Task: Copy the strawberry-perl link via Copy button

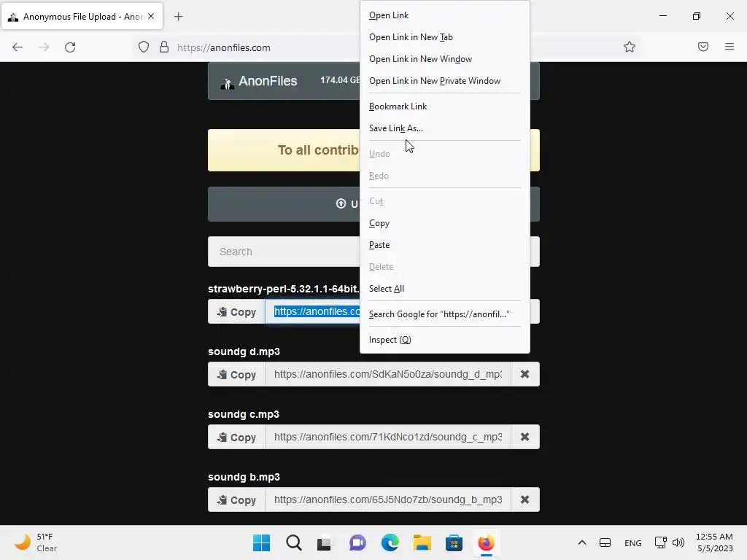Action: coord(237,312)
